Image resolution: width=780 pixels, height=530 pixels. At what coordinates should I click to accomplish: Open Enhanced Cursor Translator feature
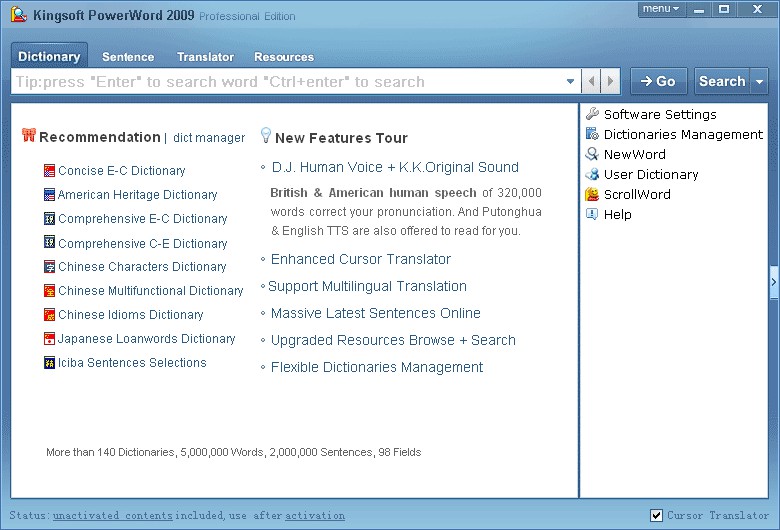[x=361, y=259]
